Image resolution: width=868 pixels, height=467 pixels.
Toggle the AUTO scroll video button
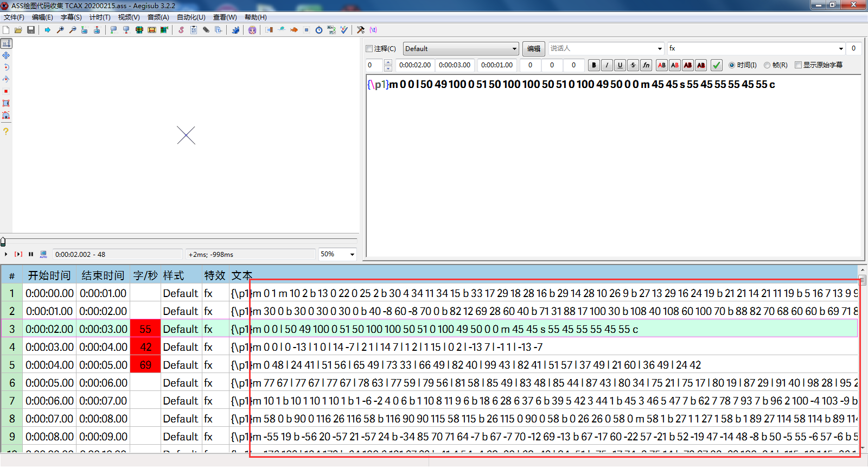pyautogui.click(x=43, y=254)
